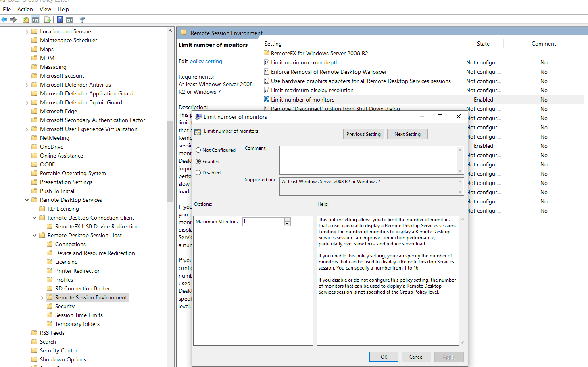
Task: Expand the Microsoft Defender Antivirus node
Action: [x=27, y=84]
